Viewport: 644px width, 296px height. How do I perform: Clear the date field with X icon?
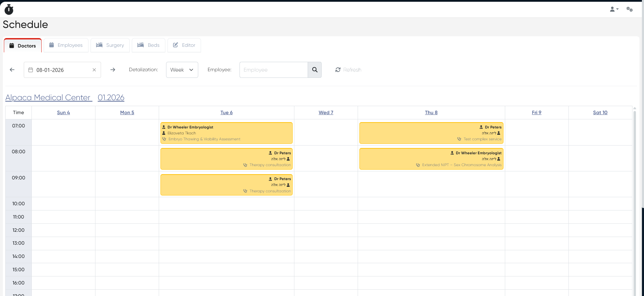[x=94, y=70]
